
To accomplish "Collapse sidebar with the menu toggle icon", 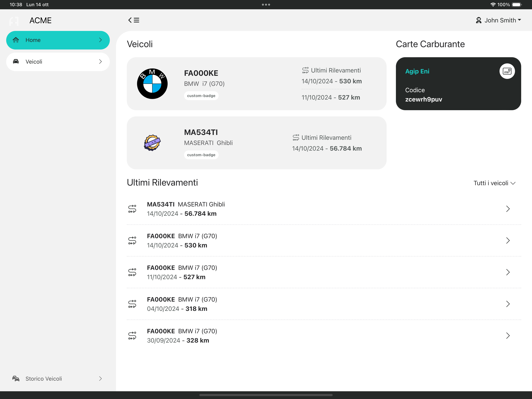I will (134, 20).
